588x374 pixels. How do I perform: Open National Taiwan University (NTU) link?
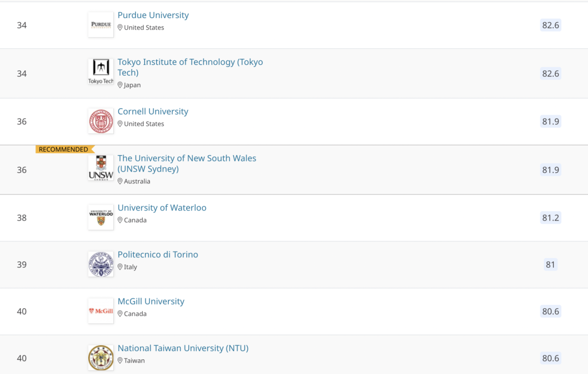coord(183,348)
